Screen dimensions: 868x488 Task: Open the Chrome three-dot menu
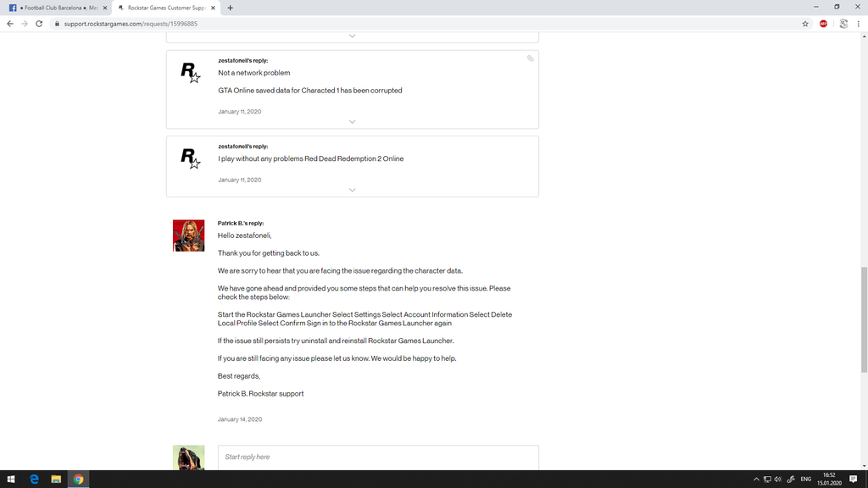pos(859,24)
